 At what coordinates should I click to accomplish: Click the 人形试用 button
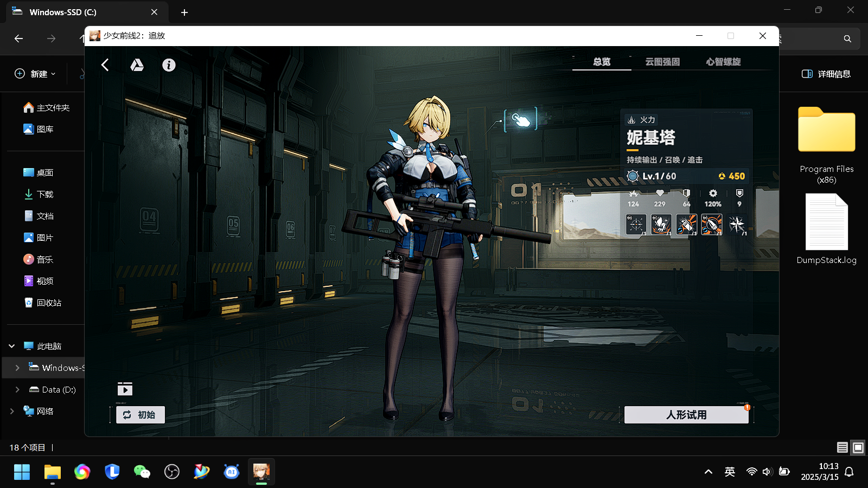coord(686,415)
